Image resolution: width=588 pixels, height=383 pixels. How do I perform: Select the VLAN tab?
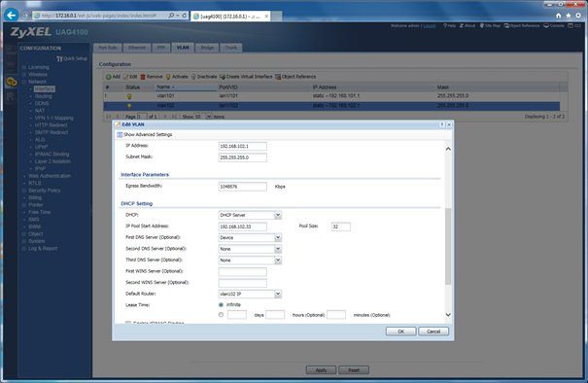[183, 48]
